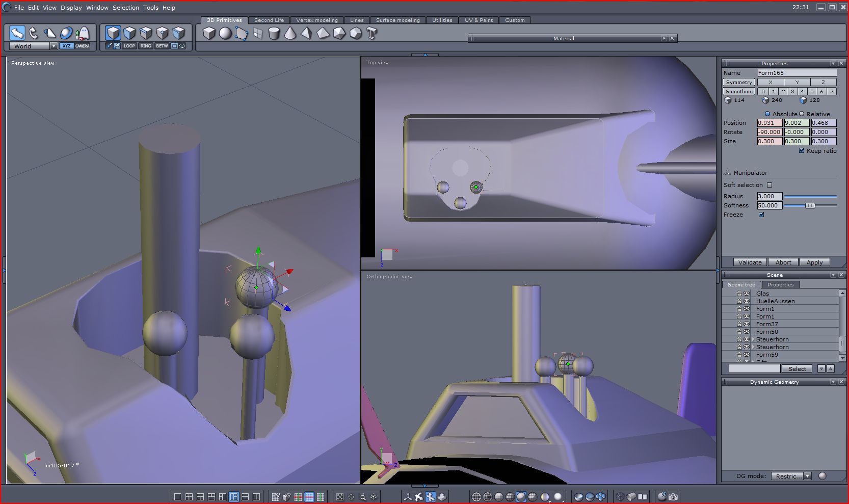Image resolution: width=849 pixels, height=504 pixels.
Task: Toggle visibility of HuelleAussen
Action: (747, 301)
